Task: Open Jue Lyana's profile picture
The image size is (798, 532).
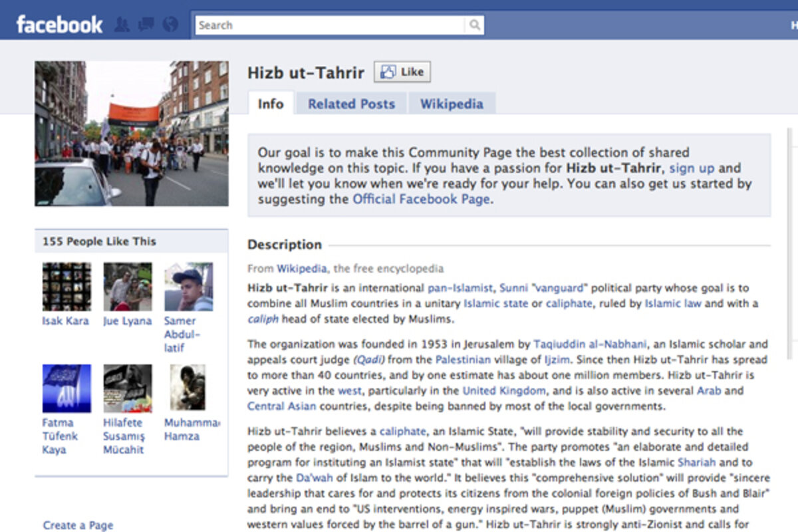Action: click(128, 287)
